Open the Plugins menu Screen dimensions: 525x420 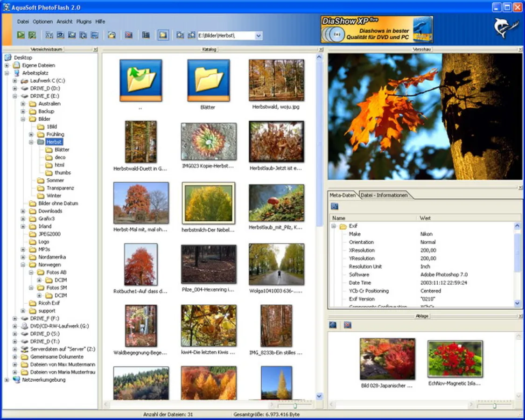tap(84, 21)
